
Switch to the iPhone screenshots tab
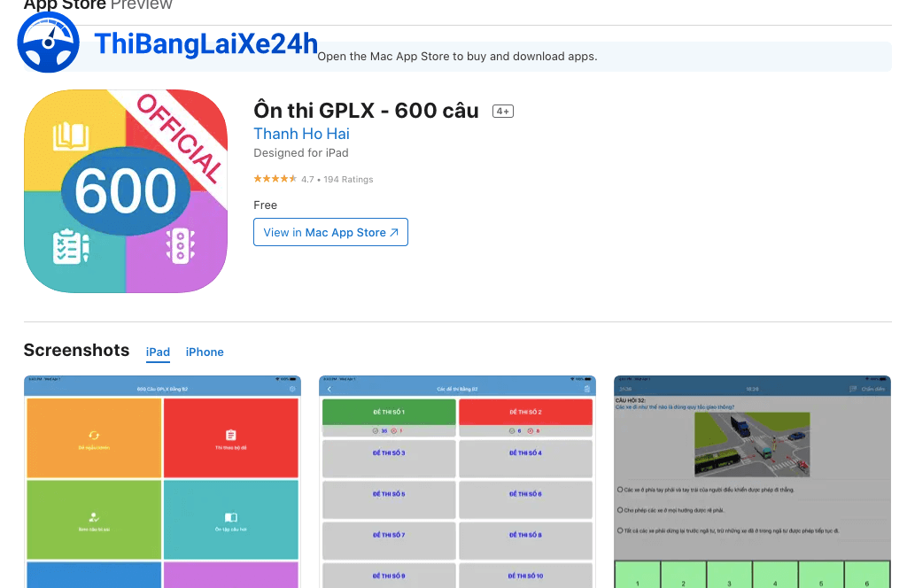[x=205, y=352]
